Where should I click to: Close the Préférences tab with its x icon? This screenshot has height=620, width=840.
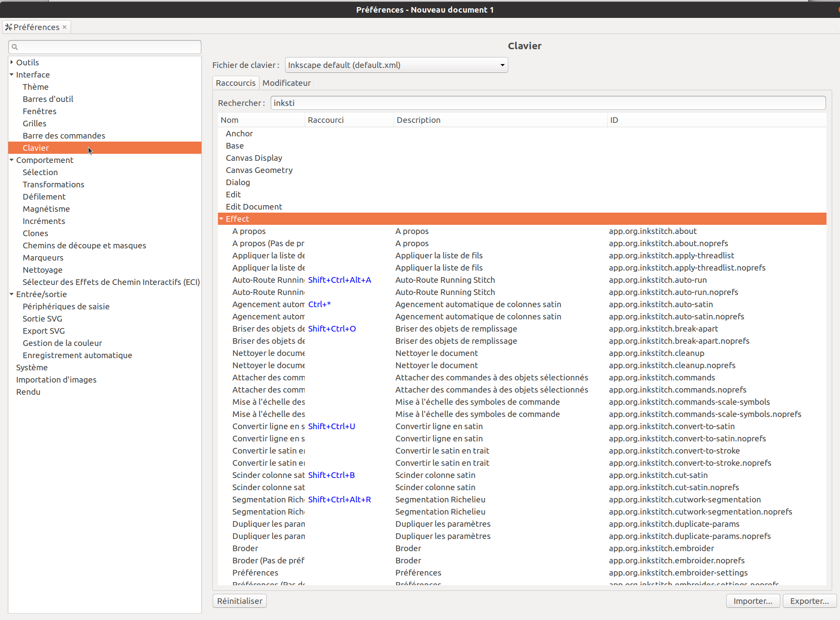[65, 27]
